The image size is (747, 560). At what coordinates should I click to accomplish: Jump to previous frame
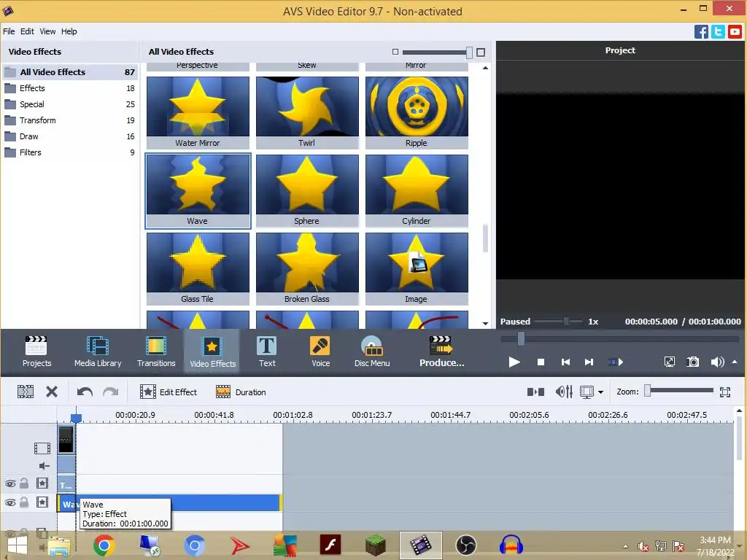565,362
